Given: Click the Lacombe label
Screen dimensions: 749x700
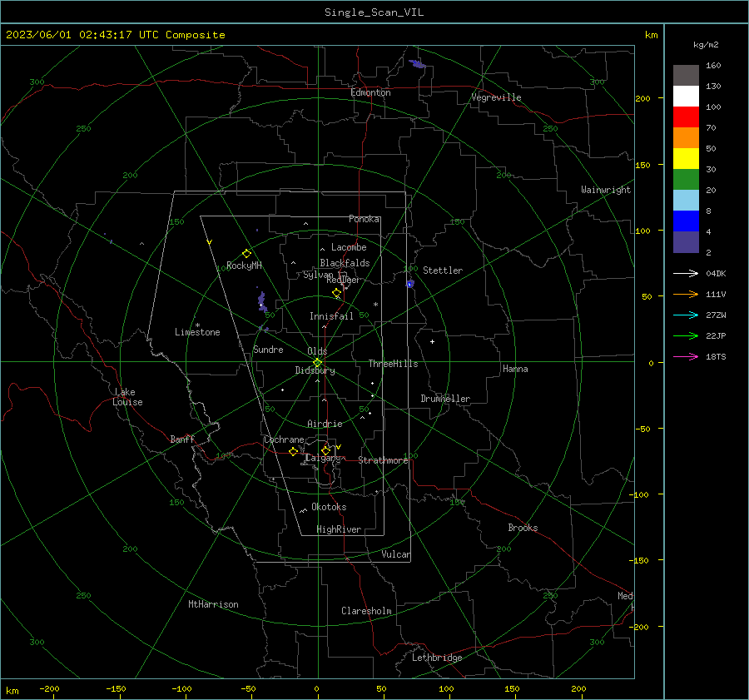Looking at the screenshot, I should pos(349,247).
